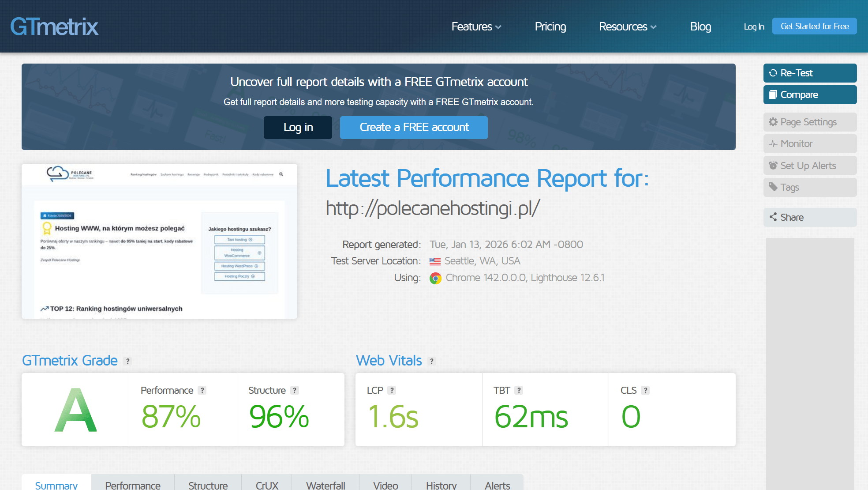Click the GTmetrix logo
868x490 pixels.
pos(54,26)
